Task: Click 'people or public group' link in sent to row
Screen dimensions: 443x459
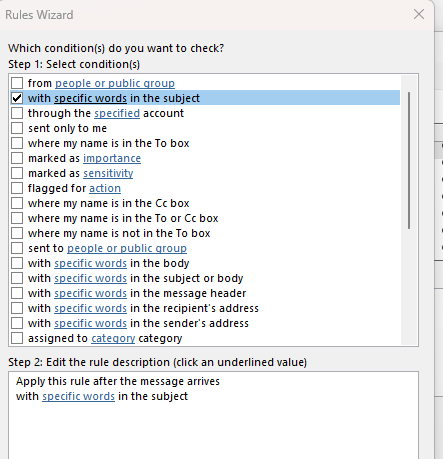Action: click(127, 248)
